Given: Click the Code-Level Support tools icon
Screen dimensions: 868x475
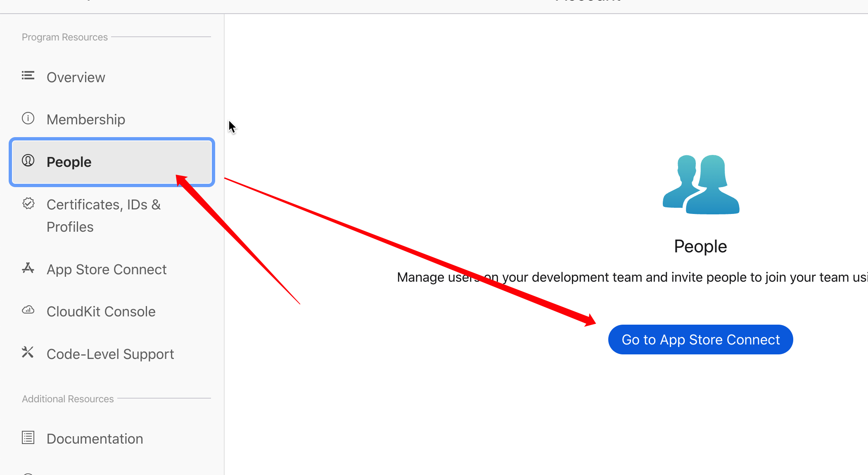Looking at the screenshot, I should pyautogui.click(x=28, y=352).
